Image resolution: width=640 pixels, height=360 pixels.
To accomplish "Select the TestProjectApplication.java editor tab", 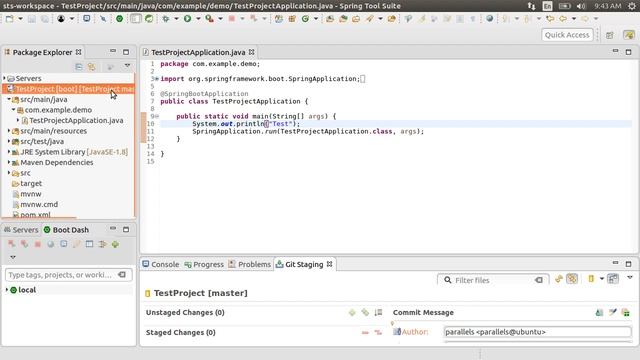I will tap(198, 52).
